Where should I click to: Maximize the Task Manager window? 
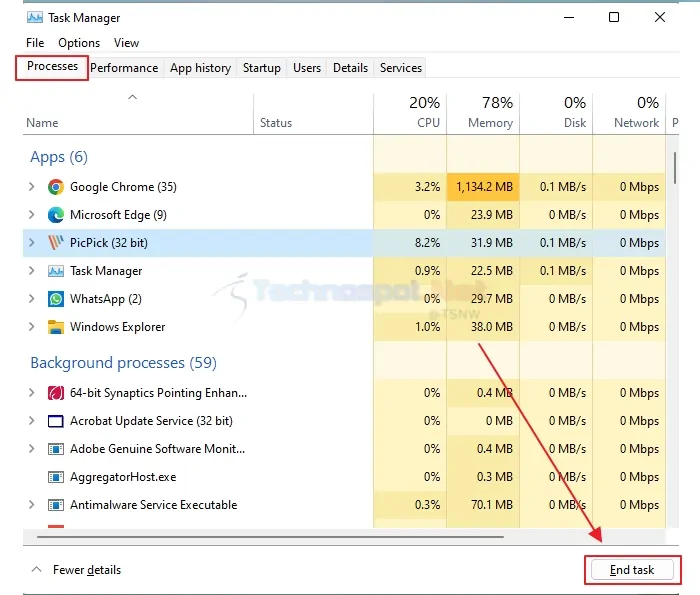click(x=614, y=17)
